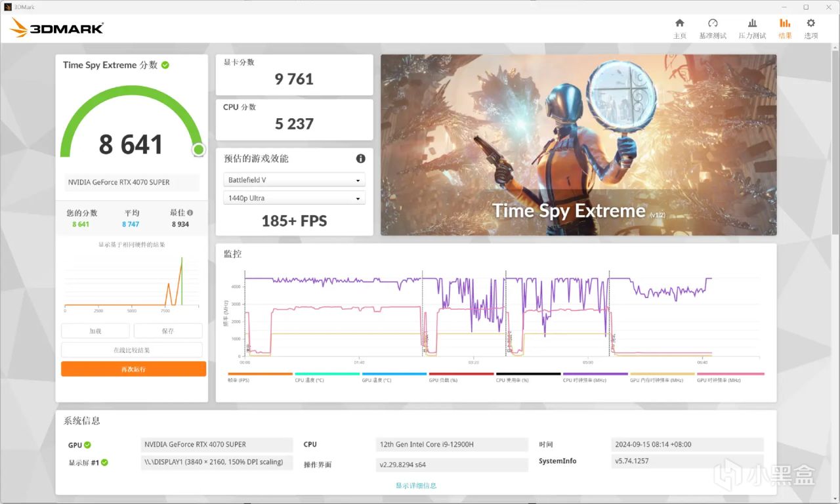Open the Battlefield V game dropdown

(294, 180)
